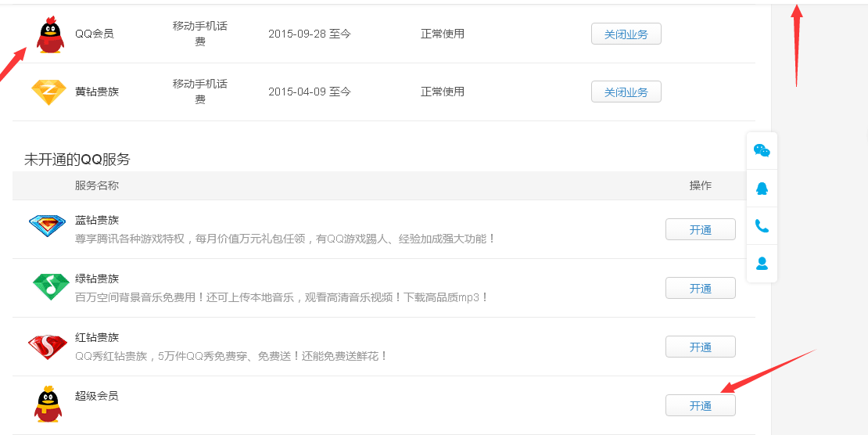Activate 绿钻贵族 with 开通 button
The width and height of the screenshot is (868, 435).
701,288
